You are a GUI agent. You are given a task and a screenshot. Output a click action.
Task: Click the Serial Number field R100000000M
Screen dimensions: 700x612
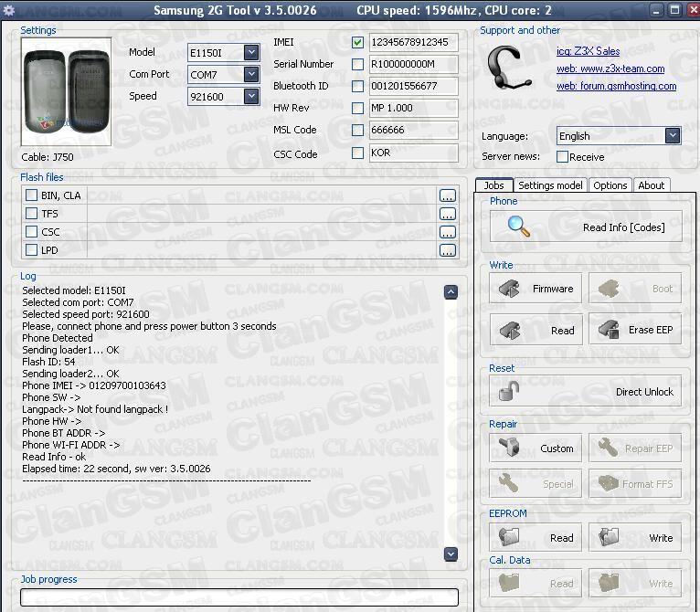413,64
